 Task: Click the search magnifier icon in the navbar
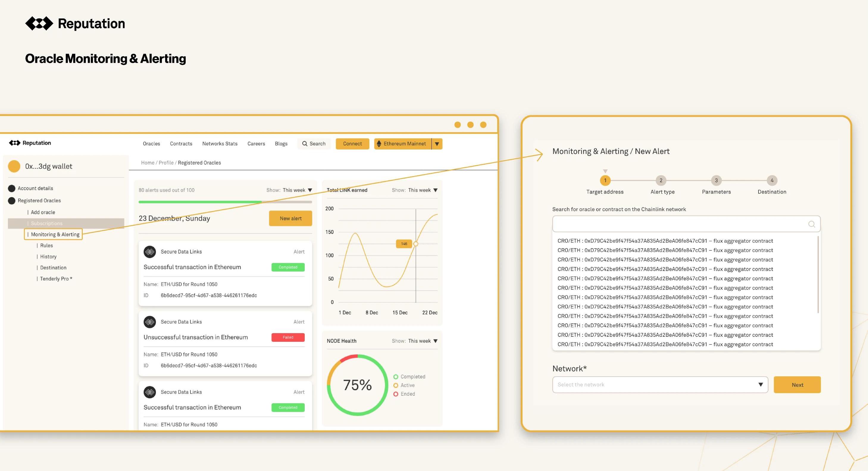[305, 144]
